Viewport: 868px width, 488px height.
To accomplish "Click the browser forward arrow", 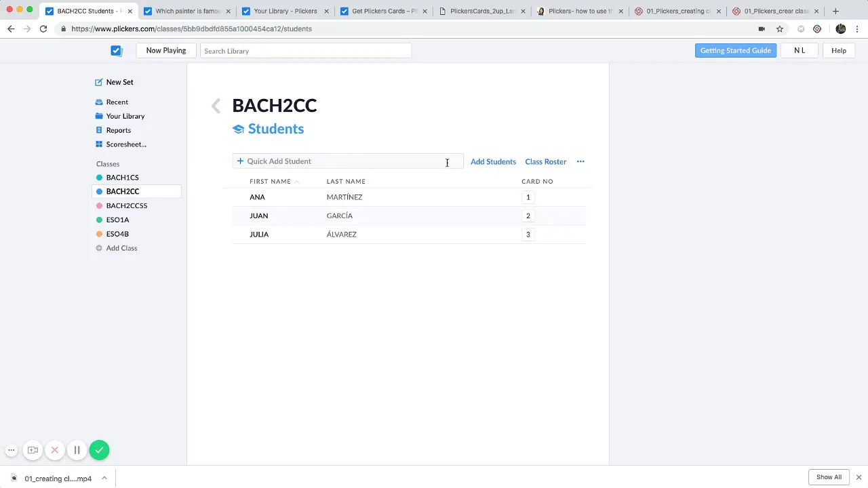I will [27, 28].
